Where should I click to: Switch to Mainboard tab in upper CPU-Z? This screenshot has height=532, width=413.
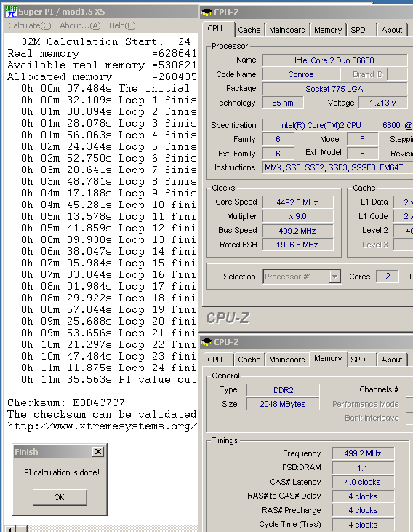[287, 30]
